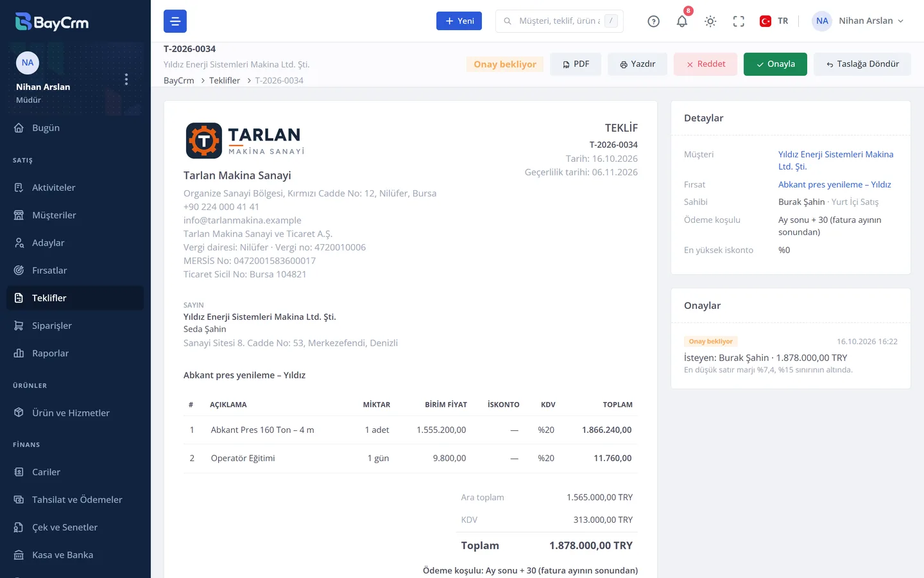Go to Ürün ve Hizmetler
The image size is (924, 578).
tap(75, 413)
